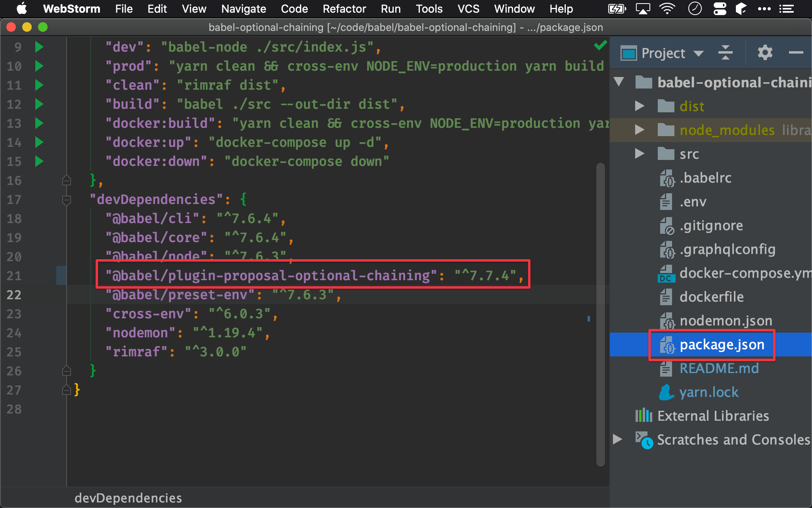Viewport: 812px width, 508px height.
Task: Open the Project view dropdown arrow
Action: click(699, 54)
